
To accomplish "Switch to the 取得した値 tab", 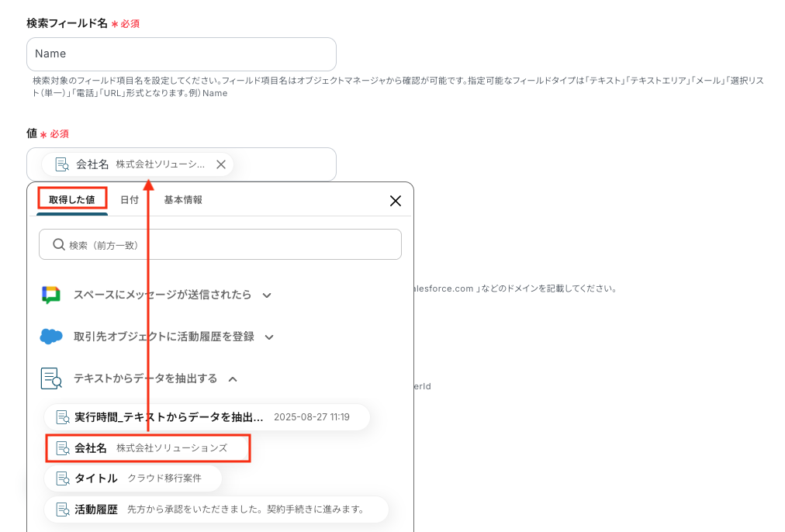I will click(72, 199).
